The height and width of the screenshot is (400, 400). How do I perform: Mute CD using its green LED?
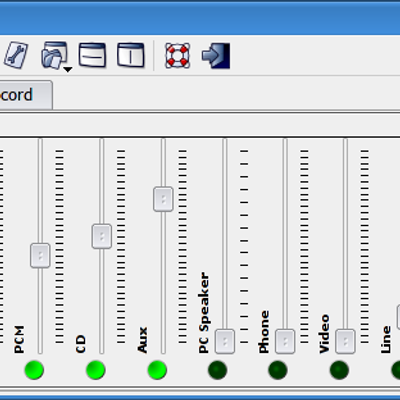(x=96, y=370)
